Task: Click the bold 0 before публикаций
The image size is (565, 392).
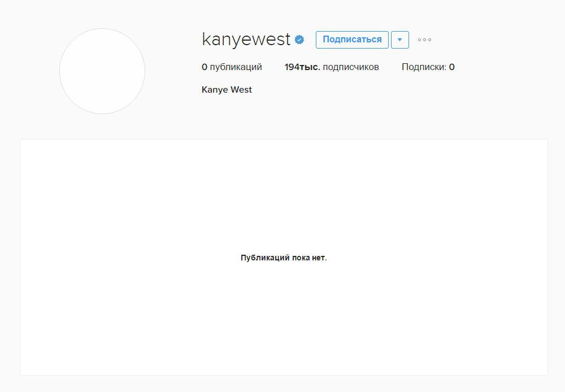Action: 205,67
